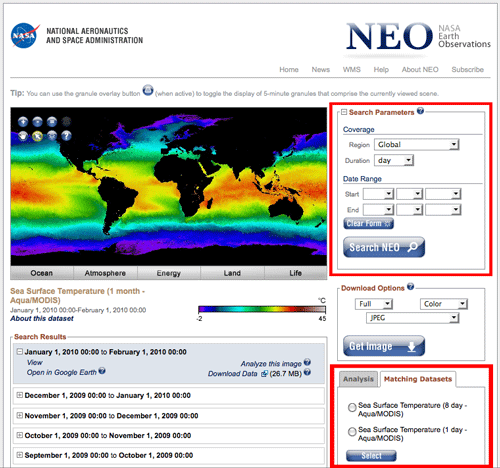Select Sea Surface Temperature 1 day radio
Viewport: 500px width, 468px height.
tap(352, 432)
